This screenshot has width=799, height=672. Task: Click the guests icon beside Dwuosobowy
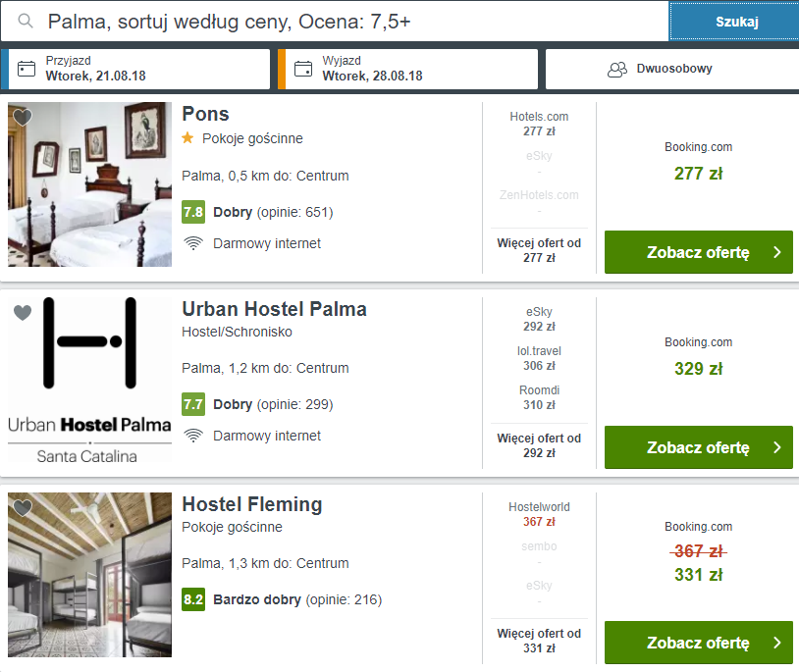(x=617, y=70)
